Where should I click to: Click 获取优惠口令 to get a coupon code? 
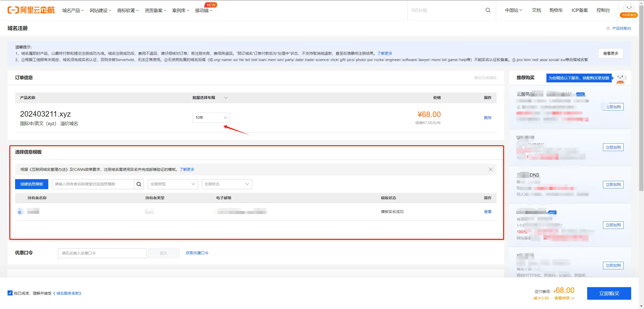point(197,253)
